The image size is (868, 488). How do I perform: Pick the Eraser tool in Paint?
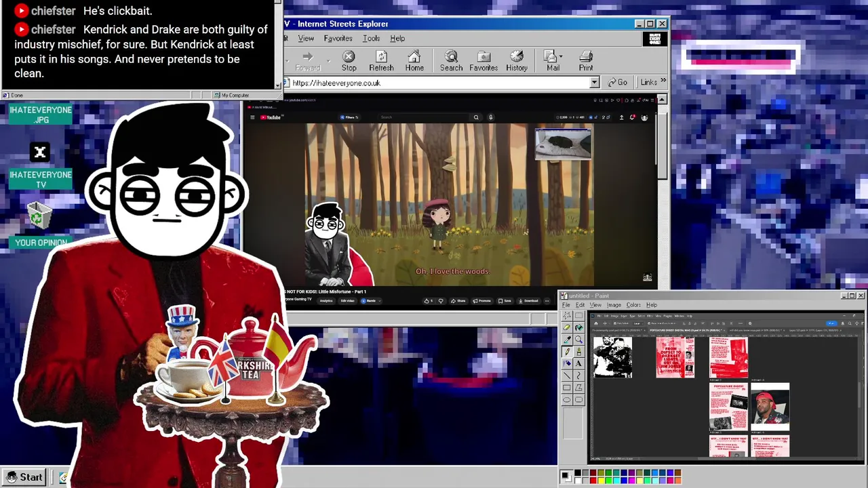coord(567,327)
